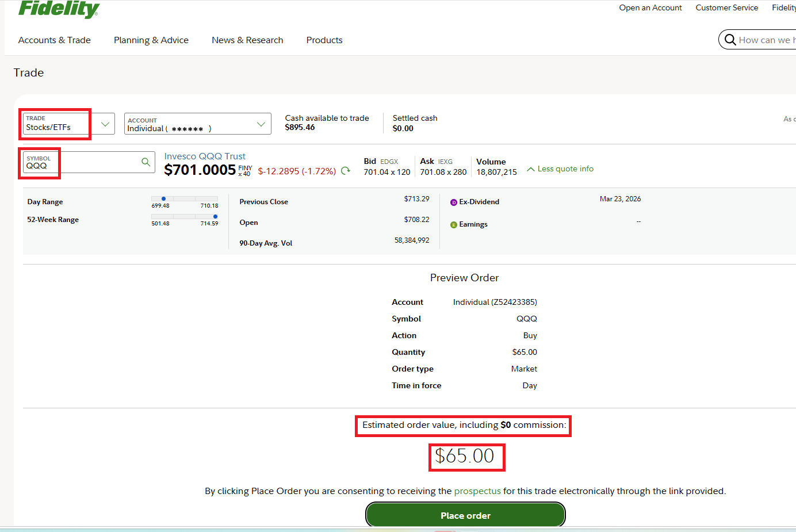Click the search magnifier in the top search bar
Viewport: 796px width, 532px height.
730,40
